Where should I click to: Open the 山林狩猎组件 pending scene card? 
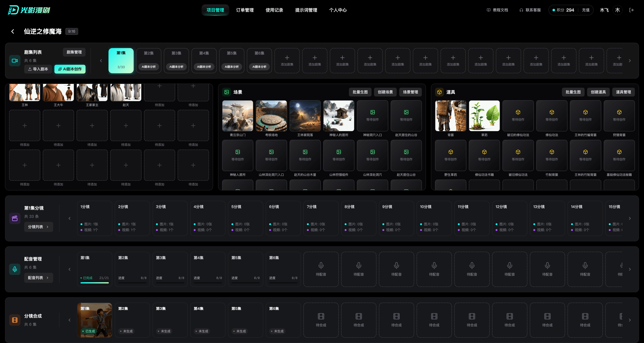click(x=339, y=155)
